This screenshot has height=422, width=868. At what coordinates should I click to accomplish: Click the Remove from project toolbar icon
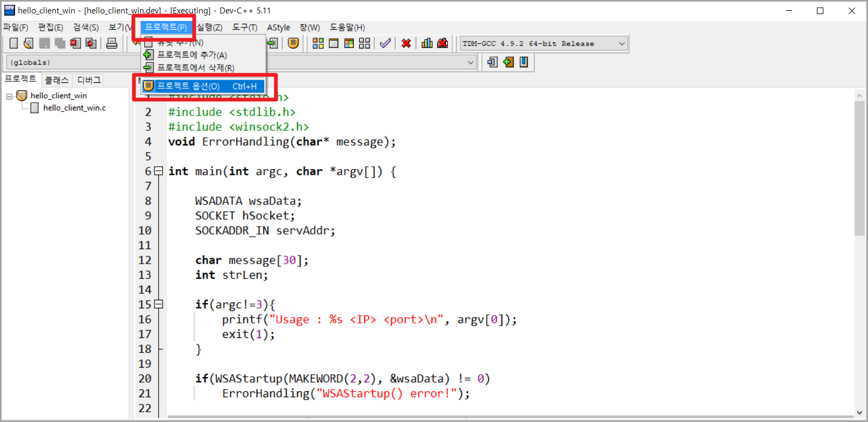pyautogui.click(x=273, y=44)
